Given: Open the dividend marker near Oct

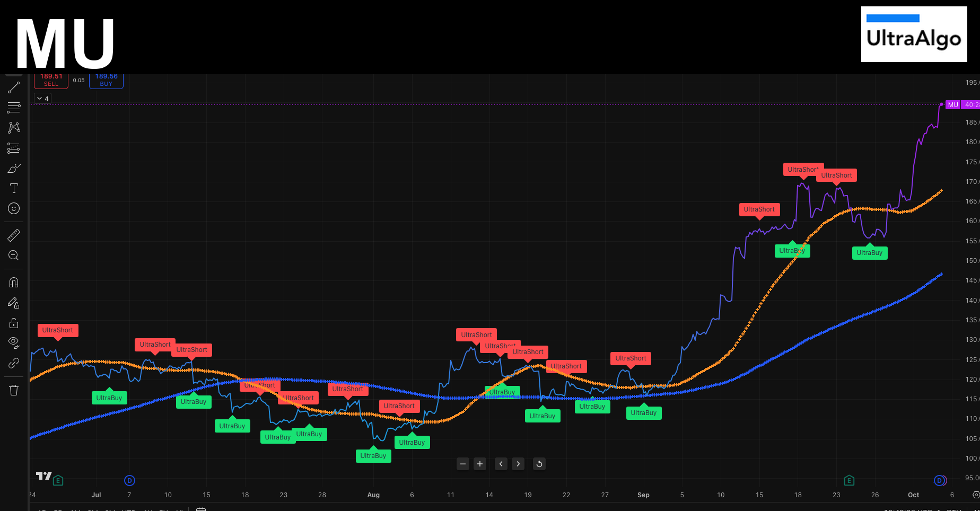Looking at the screenshot, I should click(939, 481).
